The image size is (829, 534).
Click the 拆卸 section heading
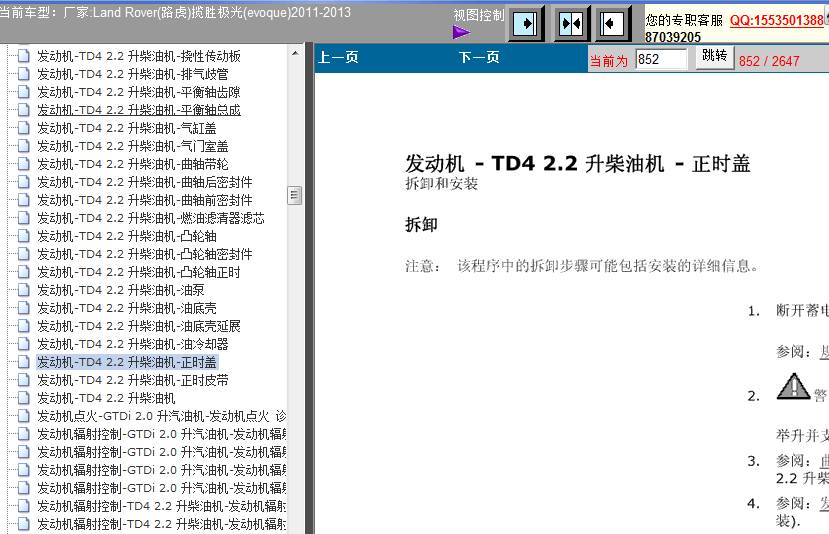[421, 225]
